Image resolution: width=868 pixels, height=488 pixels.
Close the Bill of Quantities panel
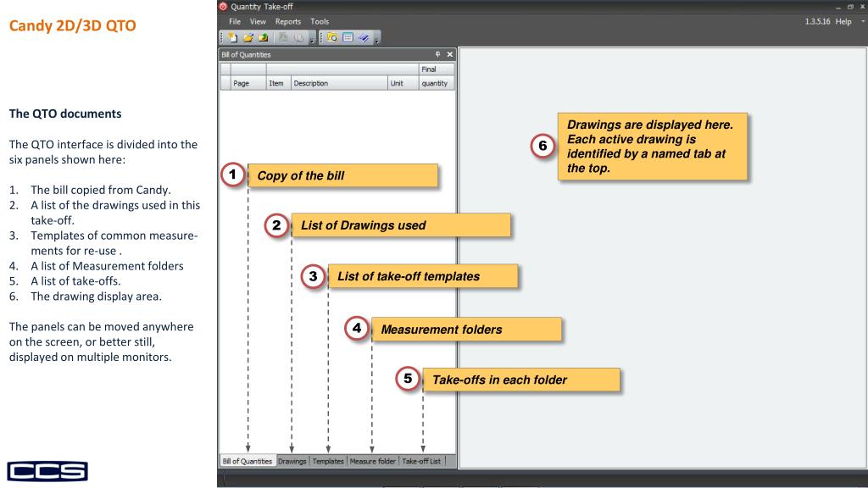click(449, 54)
